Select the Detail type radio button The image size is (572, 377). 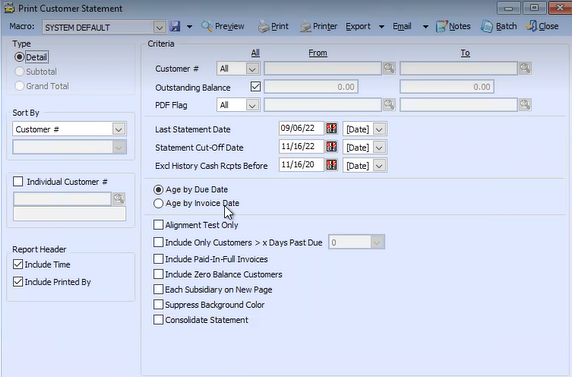pyautogui.click(x=19, y=57)
